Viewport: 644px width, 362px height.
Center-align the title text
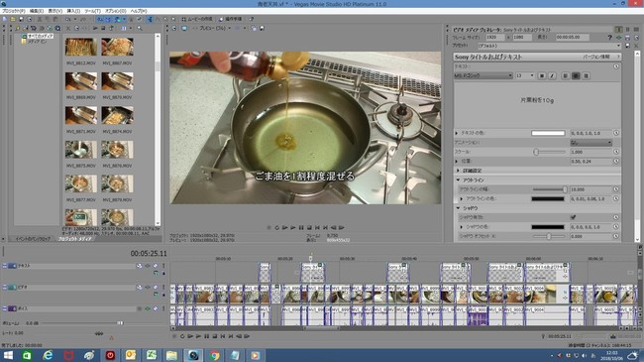pos(576,75)
